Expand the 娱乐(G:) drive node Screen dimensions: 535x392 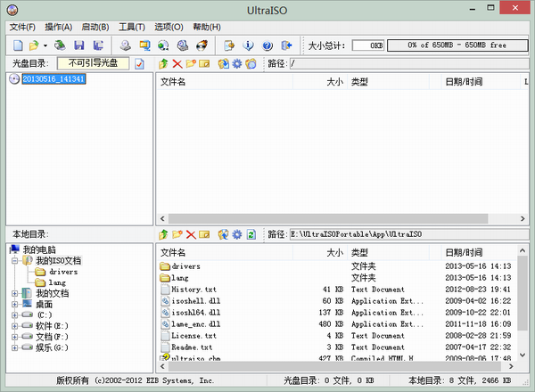(14, 347)
